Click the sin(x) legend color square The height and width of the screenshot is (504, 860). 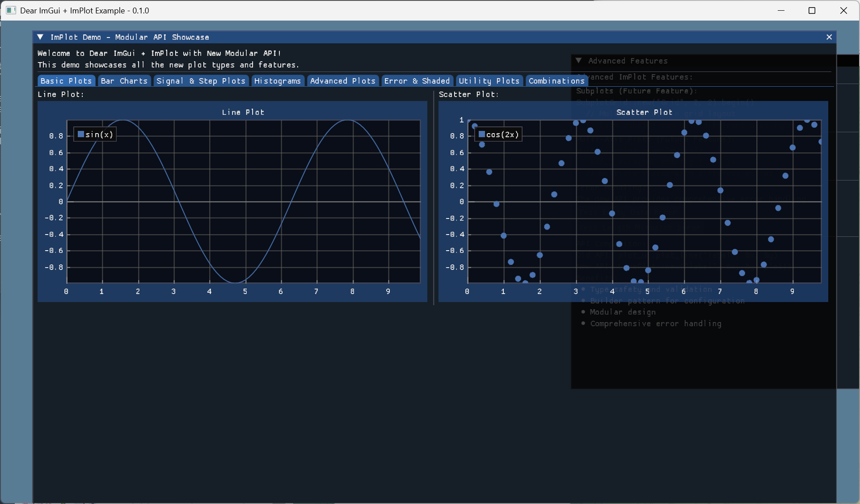[81, 134]
